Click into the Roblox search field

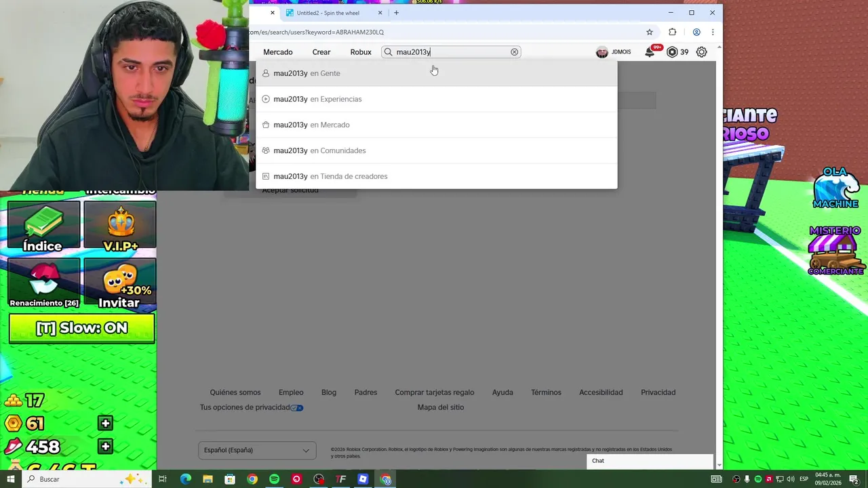[x=451, y=52]
